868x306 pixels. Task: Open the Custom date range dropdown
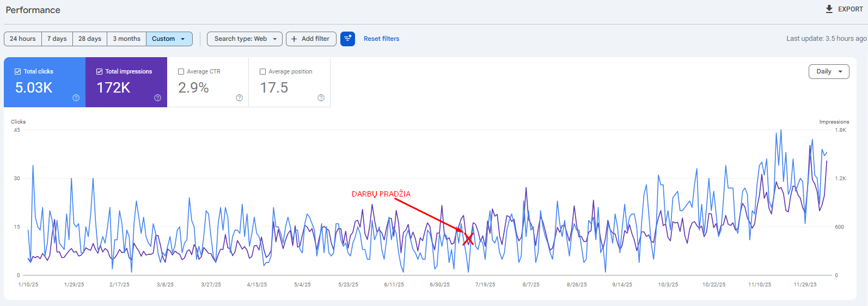click(169, 39)
